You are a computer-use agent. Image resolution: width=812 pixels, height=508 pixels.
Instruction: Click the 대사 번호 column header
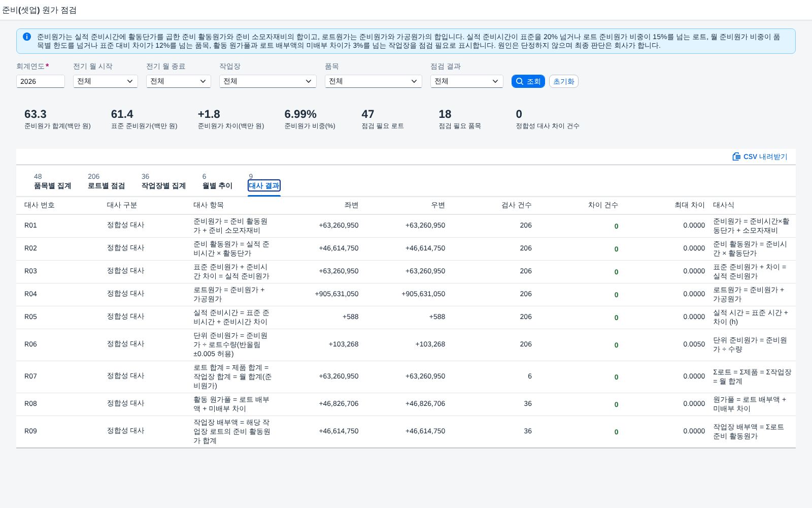(40, 205)
